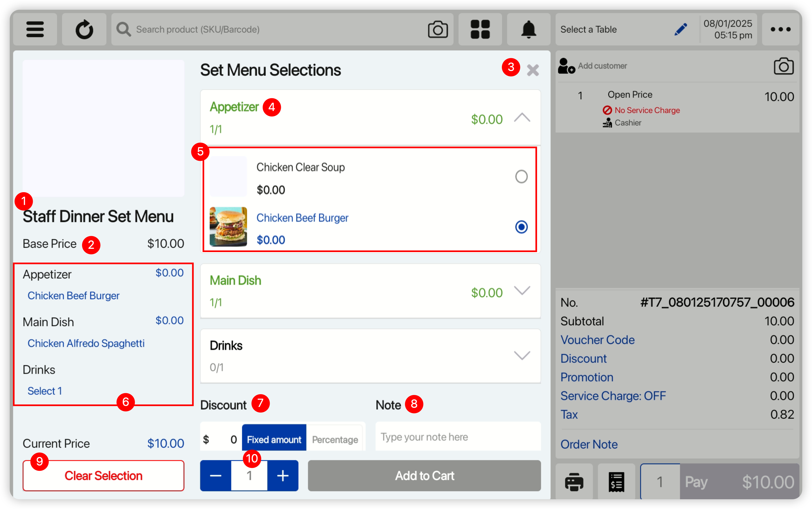812x509 pixels.
Task: Click Chicken Beef Burger in left summary
Action: tap(73, 296)
